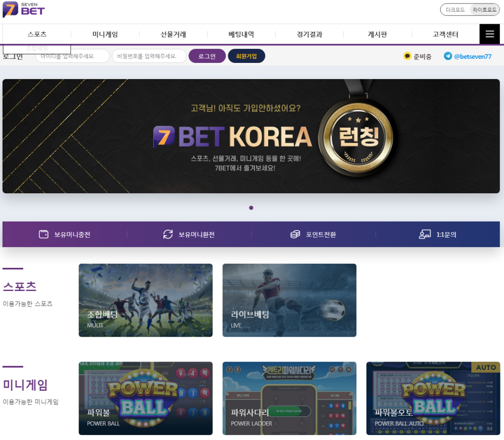
Task: Switch to 다크모드 dark mode
Action: pyautogui.click(x=455, y=10)
